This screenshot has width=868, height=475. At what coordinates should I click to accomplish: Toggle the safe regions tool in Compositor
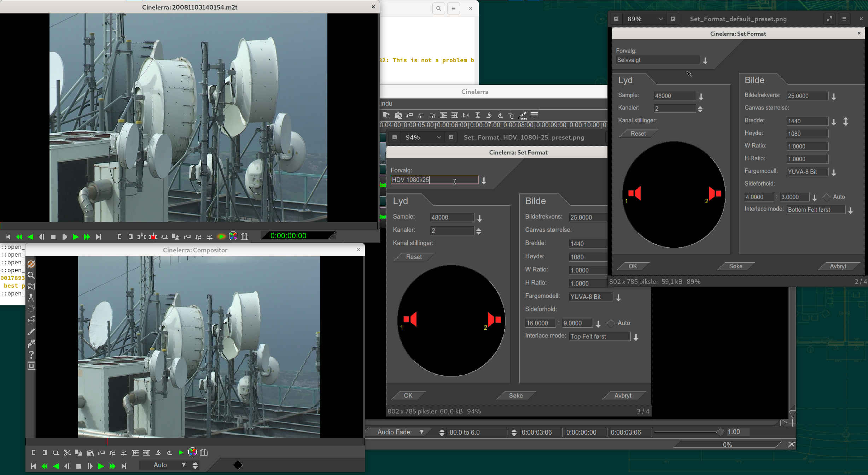31,366
